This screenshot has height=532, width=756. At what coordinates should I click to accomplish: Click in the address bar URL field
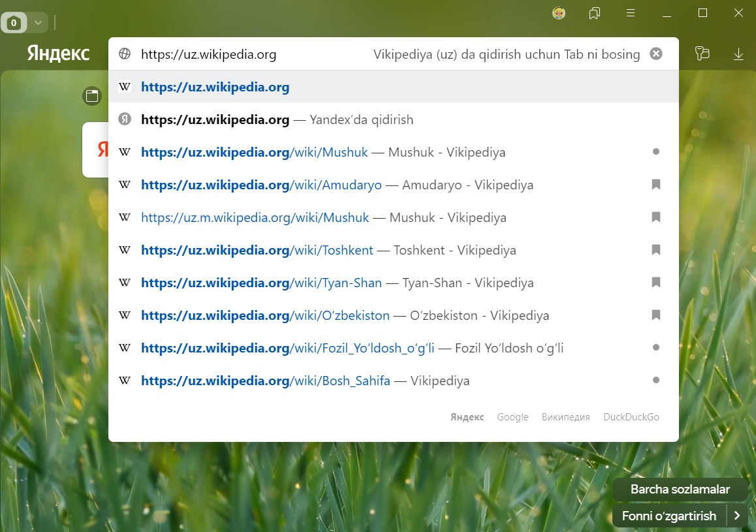pos(248,54)
